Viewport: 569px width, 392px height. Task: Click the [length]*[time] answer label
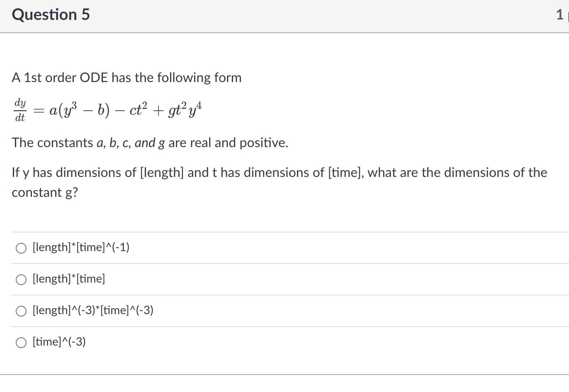[68, 279]
